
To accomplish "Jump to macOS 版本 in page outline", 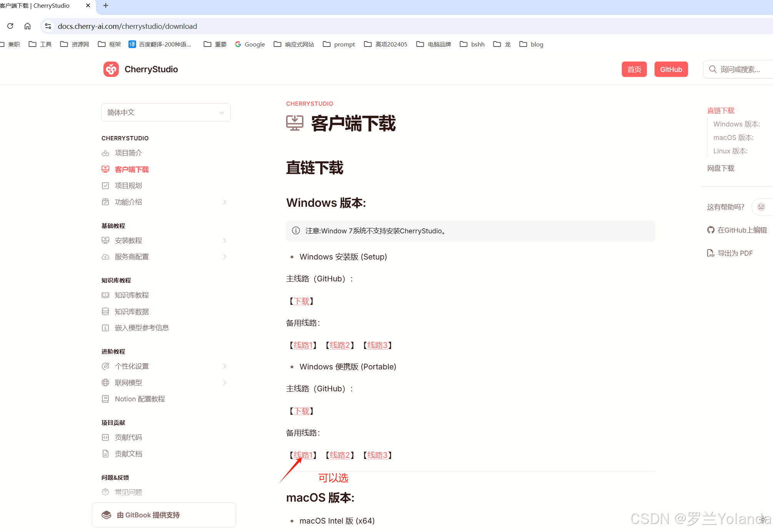I will 733,138.
